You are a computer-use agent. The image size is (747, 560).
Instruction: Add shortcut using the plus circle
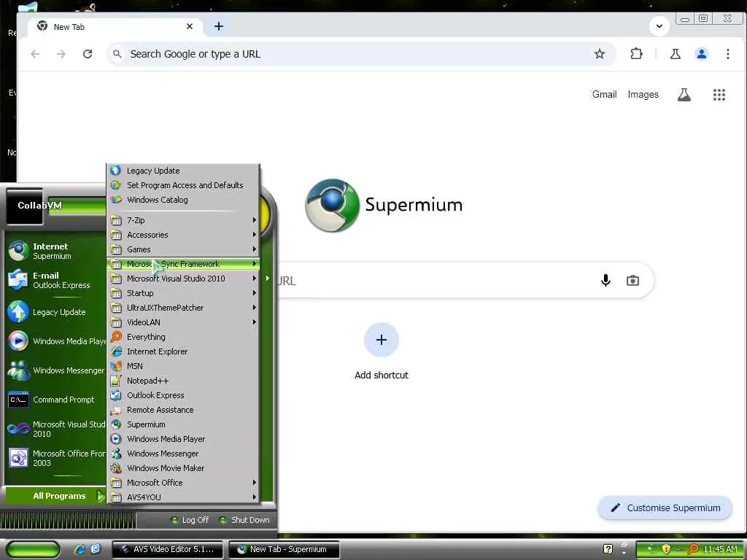(381, 340)
